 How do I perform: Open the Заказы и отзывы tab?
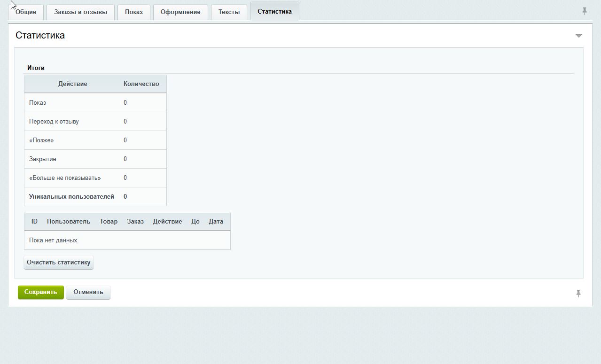pos(80,12)
